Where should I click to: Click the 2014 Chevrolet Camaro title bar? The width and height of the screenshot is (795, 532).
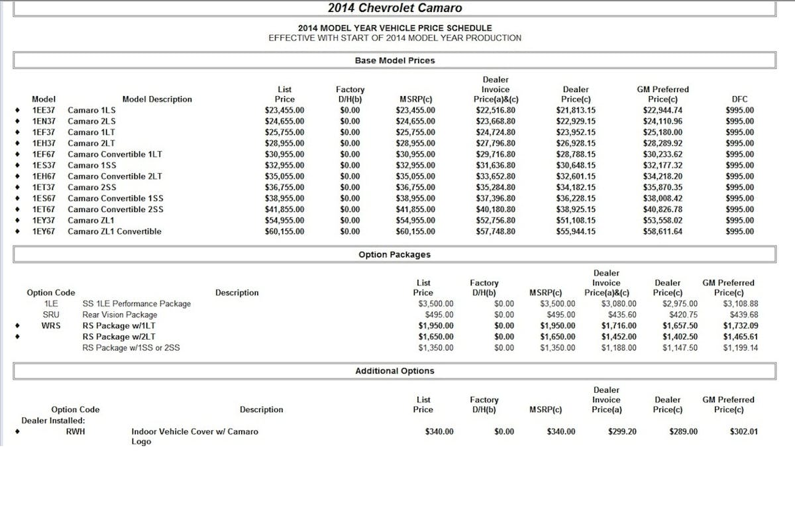click(x=395, y=8)
